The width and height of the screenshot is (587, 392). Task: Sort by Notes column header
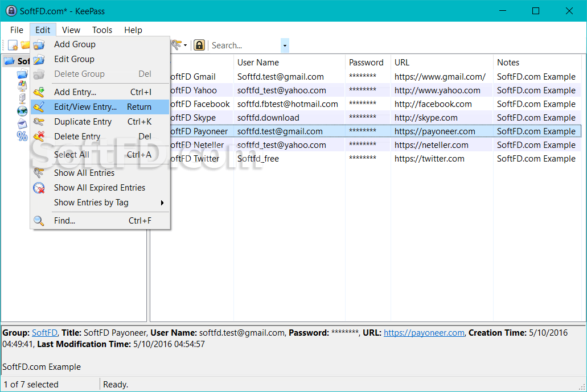point(537,63)
